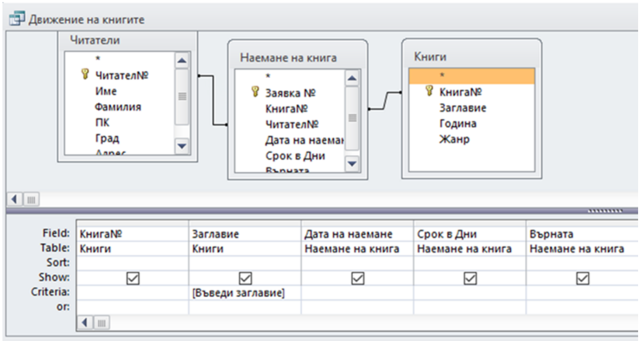Click the Читатели table title bar
Screen dimensions: 644x341
(x=128, y=41)
